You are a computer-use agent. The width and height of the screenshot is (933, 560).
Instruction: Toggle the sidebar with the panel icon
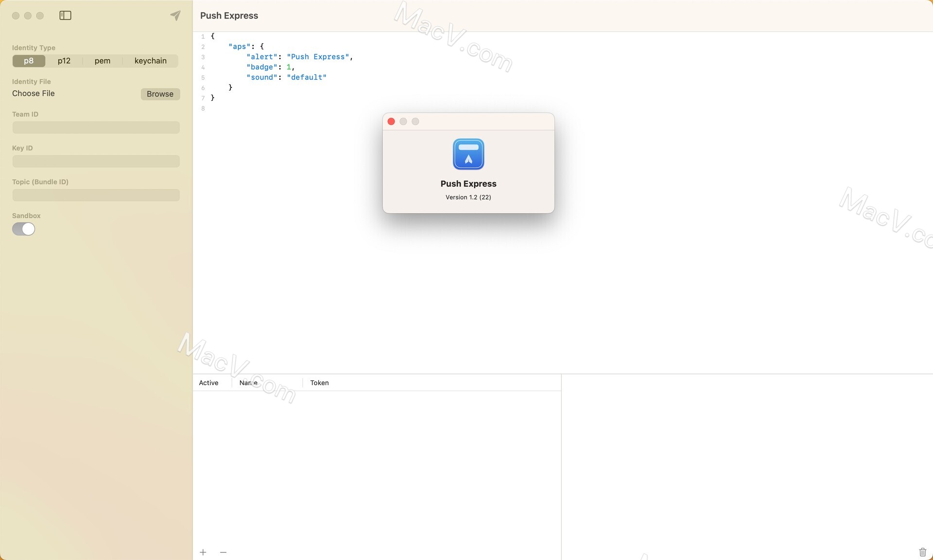pyautogui.click(x=65, y=16)
